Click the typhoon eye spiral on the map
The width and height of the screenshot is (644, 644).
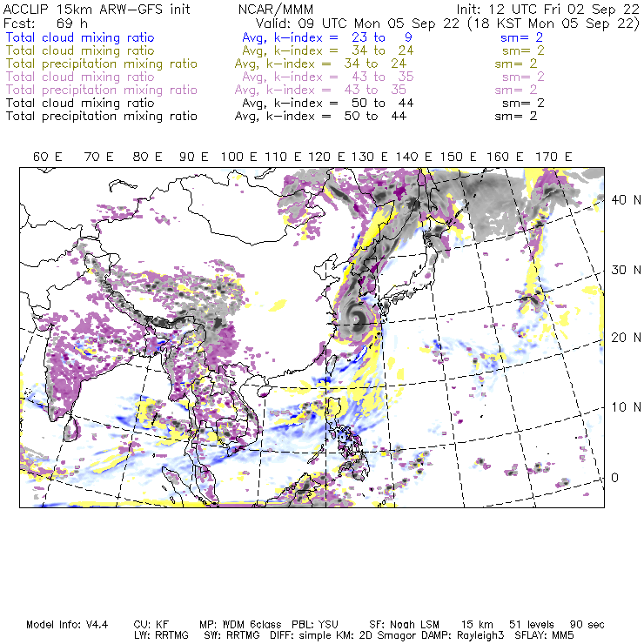(357, 318)
